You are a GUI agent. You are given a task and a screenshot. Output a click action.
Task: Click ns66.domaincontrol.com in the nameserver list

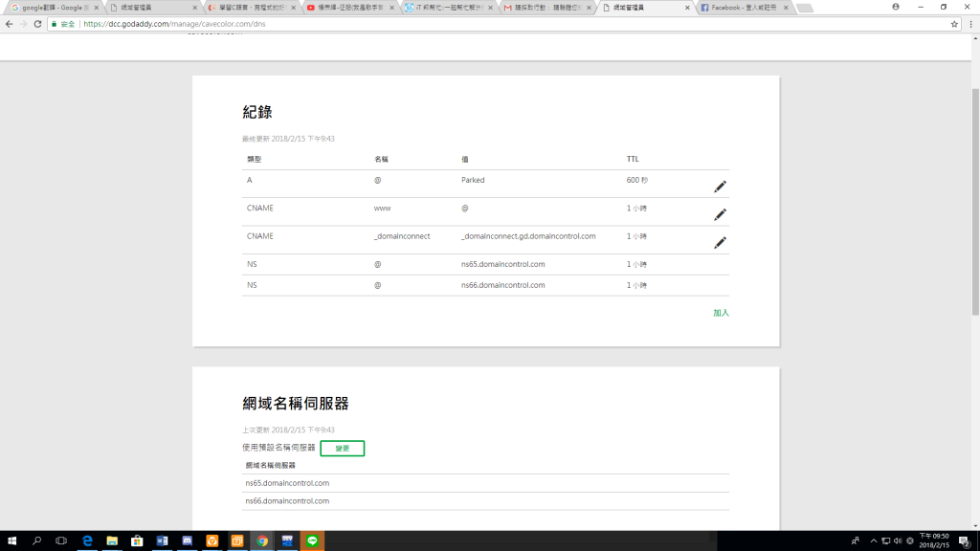(x=287, y=501)
